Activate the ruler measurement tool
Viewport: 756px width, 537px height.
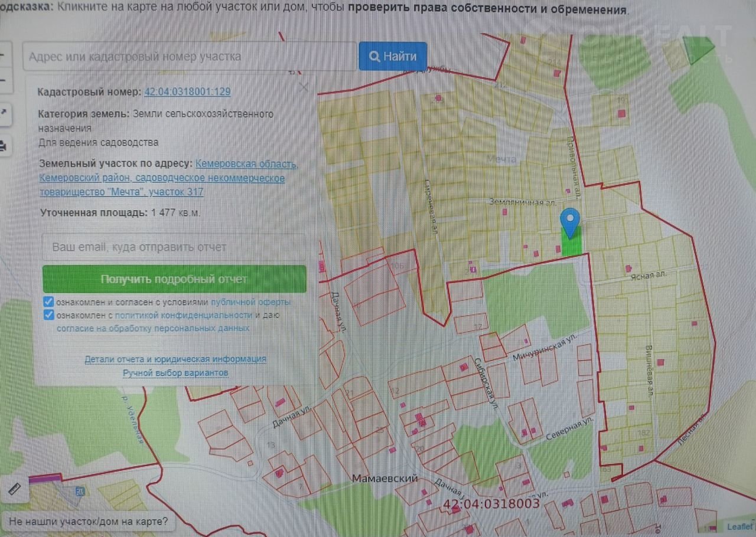coord(14,489)
